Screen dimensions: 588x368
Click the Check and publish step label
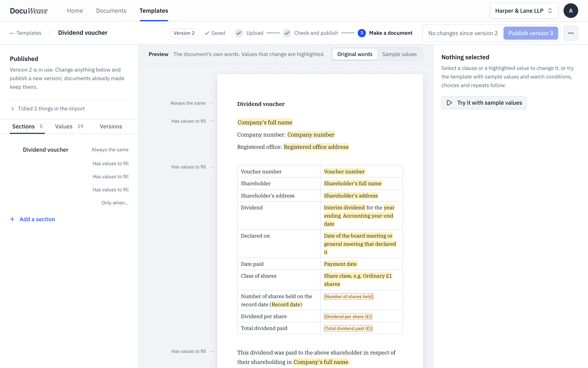[316, 33]
